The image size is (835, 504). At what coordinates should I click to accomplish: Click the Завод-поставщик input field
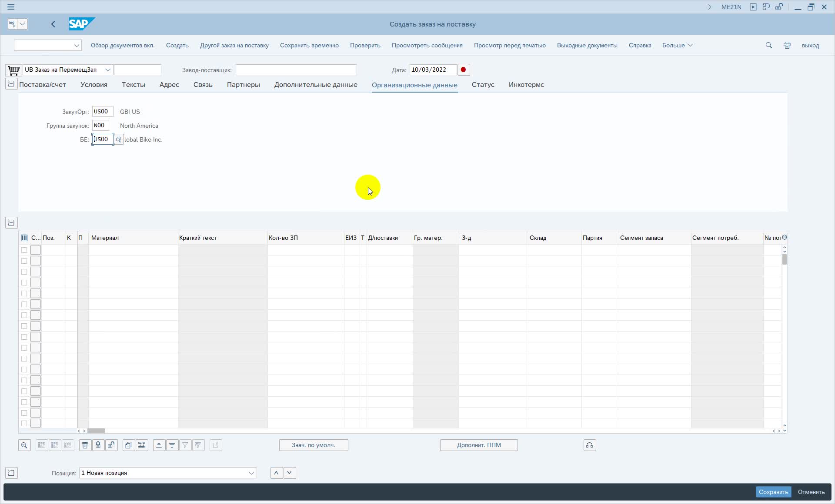click(296, 70)
